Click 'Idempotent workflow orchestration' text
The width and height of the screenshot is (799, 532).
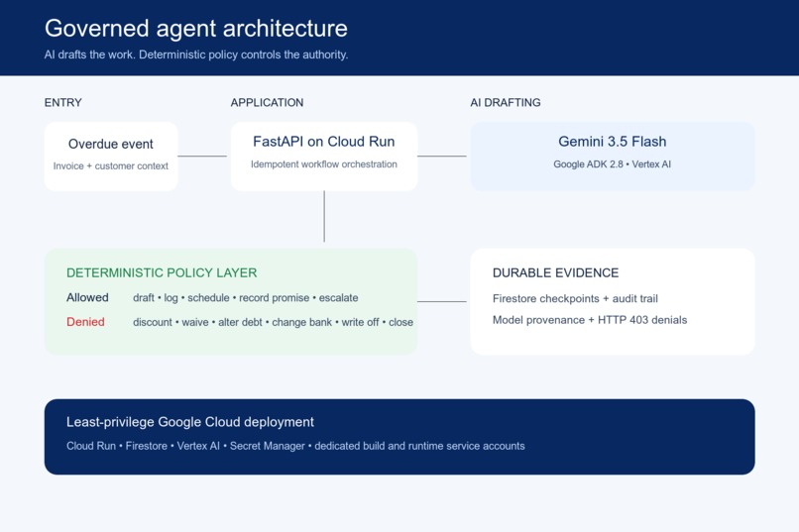pyautogui.click(x=324, y=164)
